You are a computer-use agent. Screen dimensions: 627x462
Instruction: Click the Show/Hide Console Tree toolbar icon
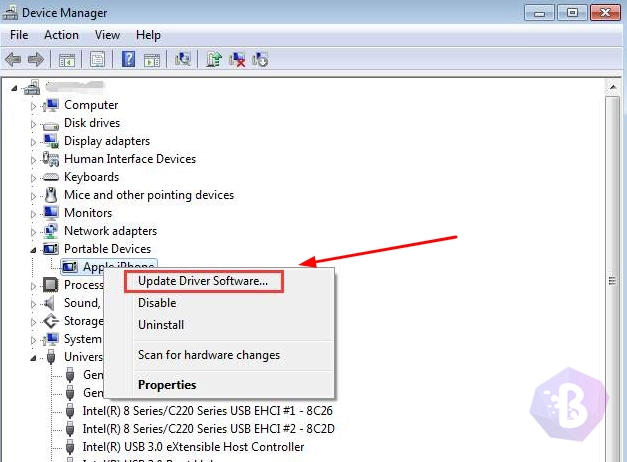[67, 59]
